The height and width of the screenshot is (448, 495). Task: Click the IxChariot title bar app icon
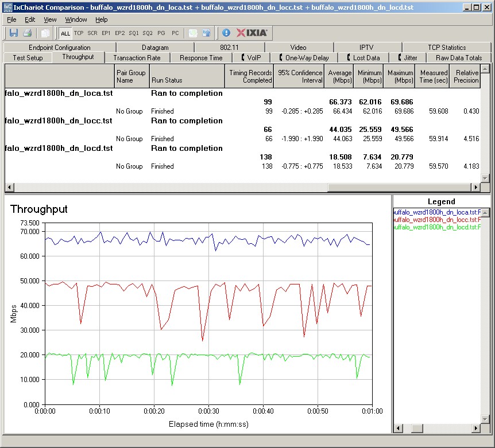click(7, 7)
